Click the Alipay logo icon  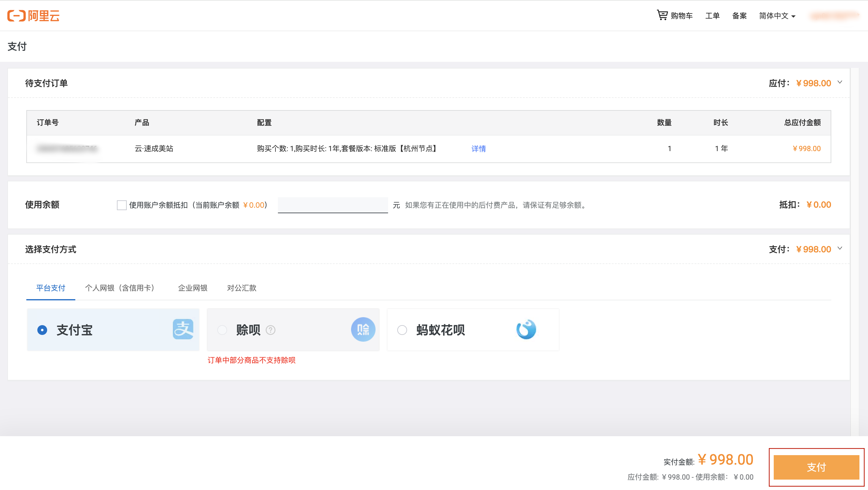click(x=183, y=329)
